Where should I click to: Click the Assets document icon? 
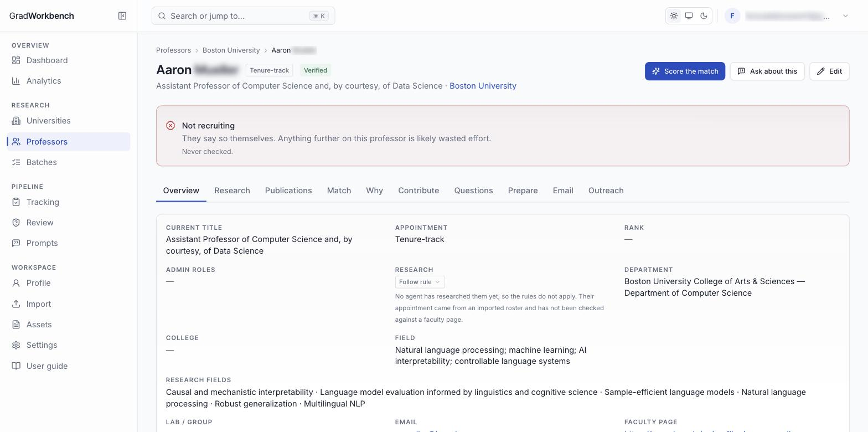pos(16,325)
